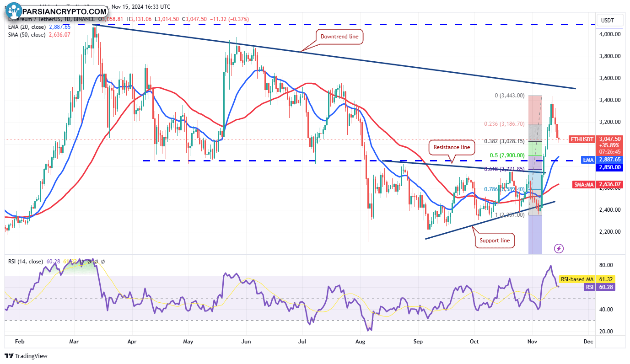630x364 pixels.
Task: Select the Support line callout
Action: pyautogui.click(x=495, y=241)
